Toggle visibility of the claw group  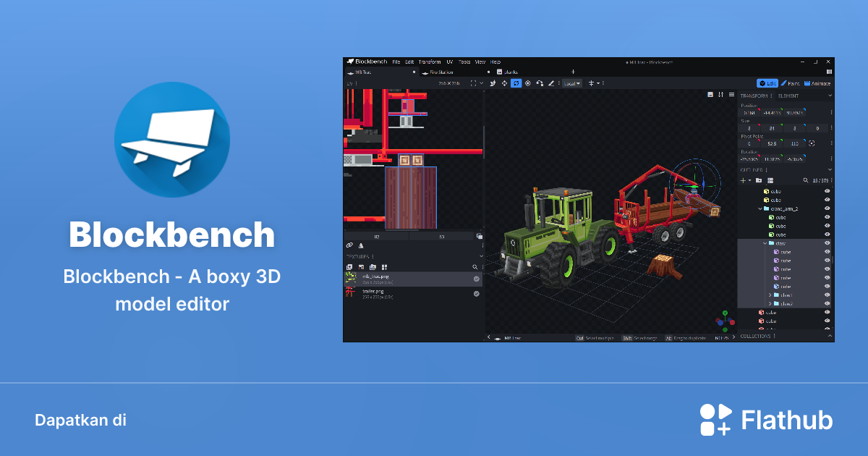tap(827, 242)
